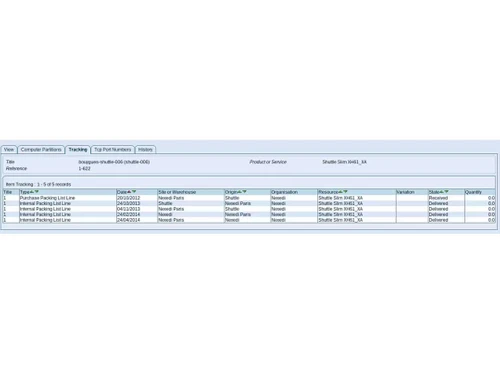Viewport: 500px width, 375px height.
Task: Click the Origin column header label
Action: [231, 192]
